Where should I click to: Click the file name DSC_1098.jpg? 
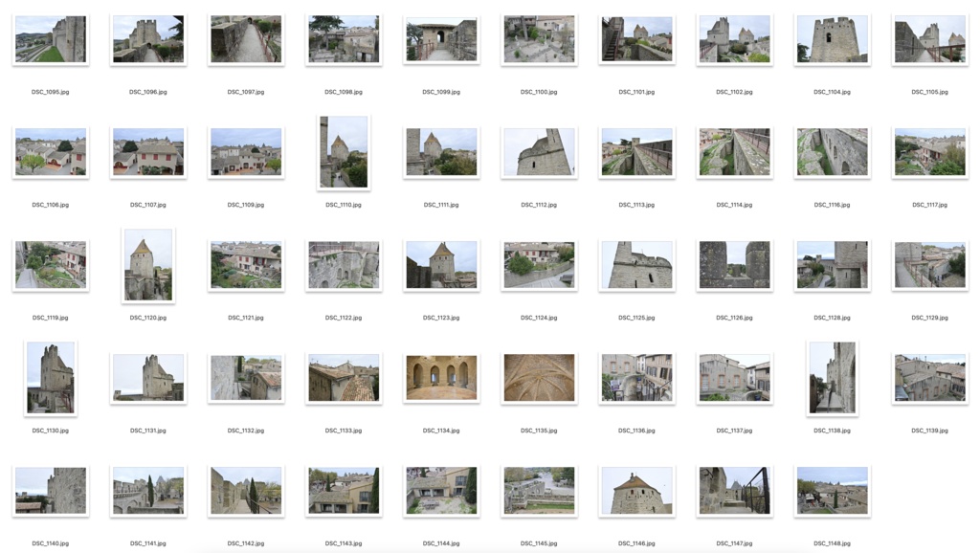point(344,92)
